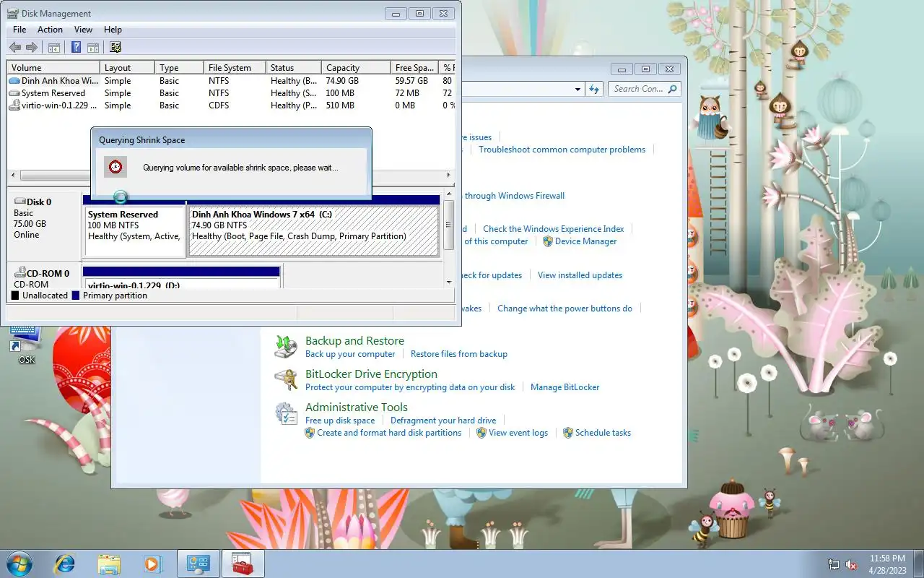Sort by the File System column header
This screenshot has width=924, height=578.
[x=235, y=67]
